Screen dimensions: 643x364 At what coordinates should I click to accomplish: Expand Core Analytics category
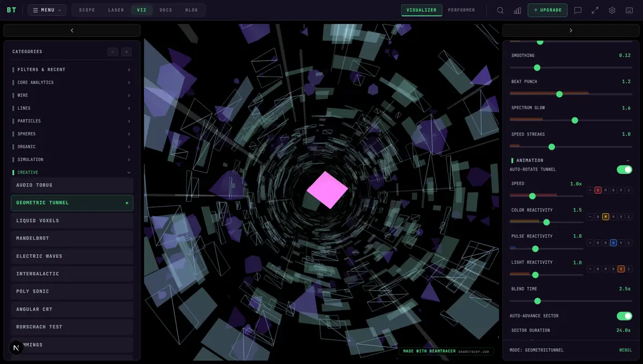click(x=72, y=82)
